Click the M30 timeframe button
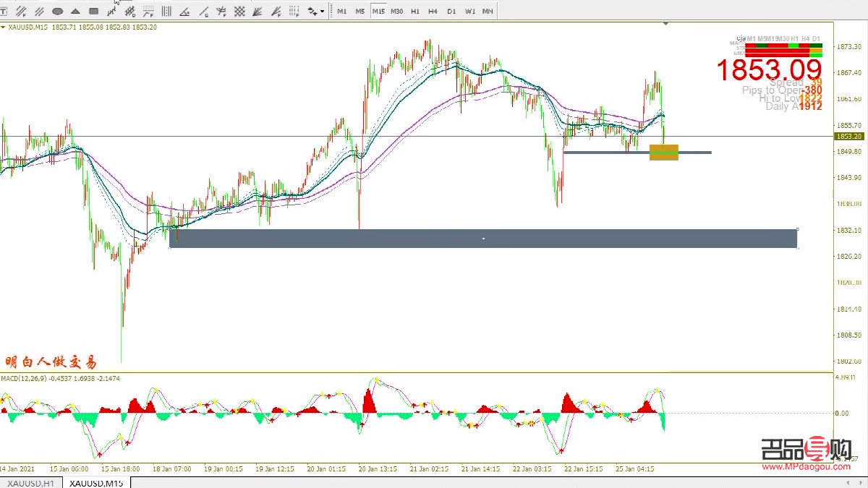The width and height of the screenshot is (868, 488). 396,11
